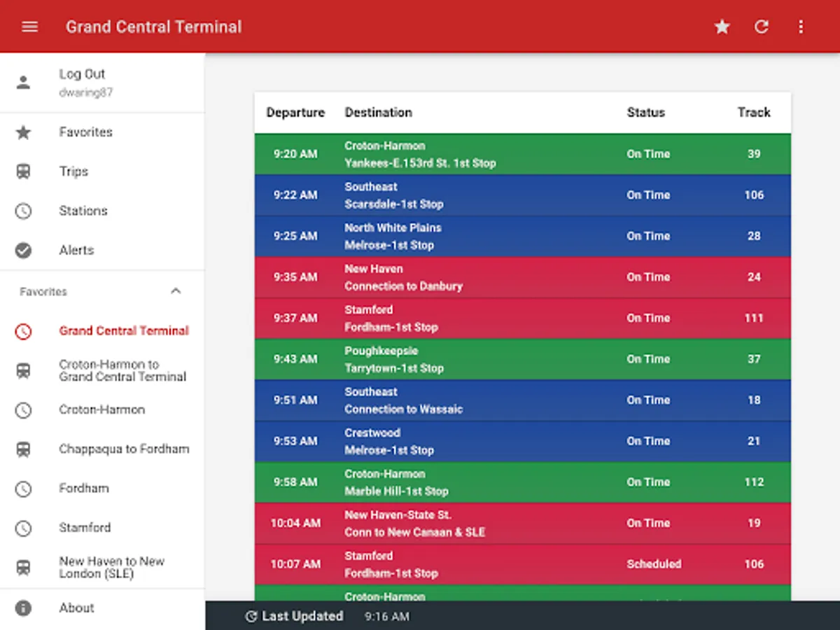Screen dimensions: 840x630
Task: Click the star icon next to Favorites
Action: (x=23, y=132)
